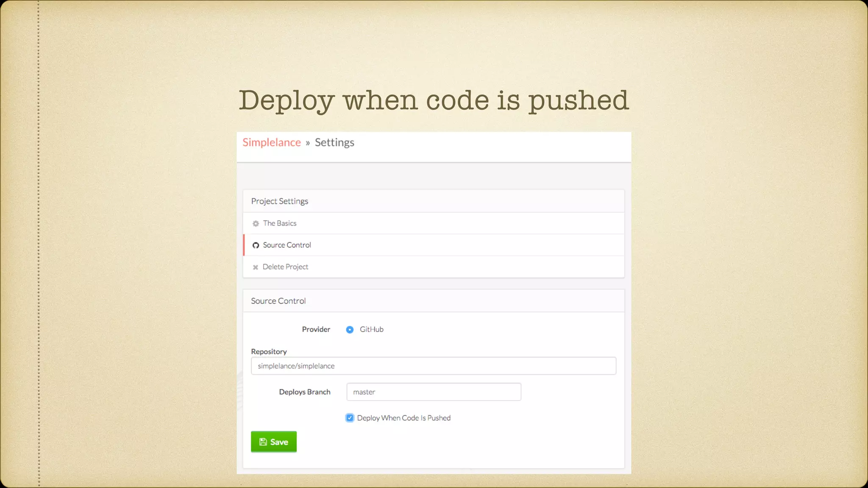This screenshot has width=868, height=488.
Task: Open The Basics settings section
Action: click(x=434, y=223)
